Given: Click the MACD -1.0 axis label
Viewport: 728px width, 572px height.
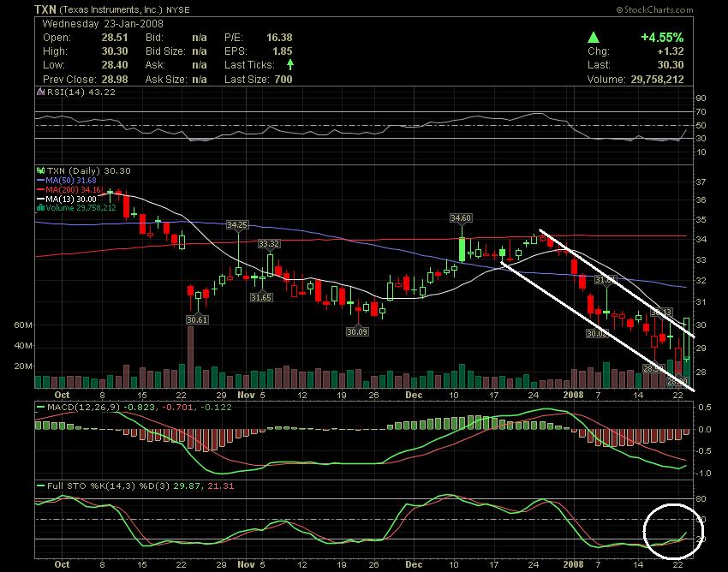Looking at the screenshot, I should click(703, 474).
